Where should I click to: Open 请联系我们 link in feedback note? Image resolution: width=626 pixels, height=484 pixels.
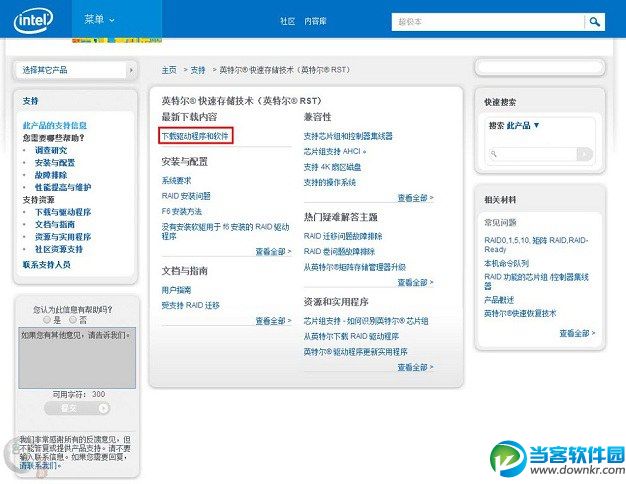tap(40, 466)
